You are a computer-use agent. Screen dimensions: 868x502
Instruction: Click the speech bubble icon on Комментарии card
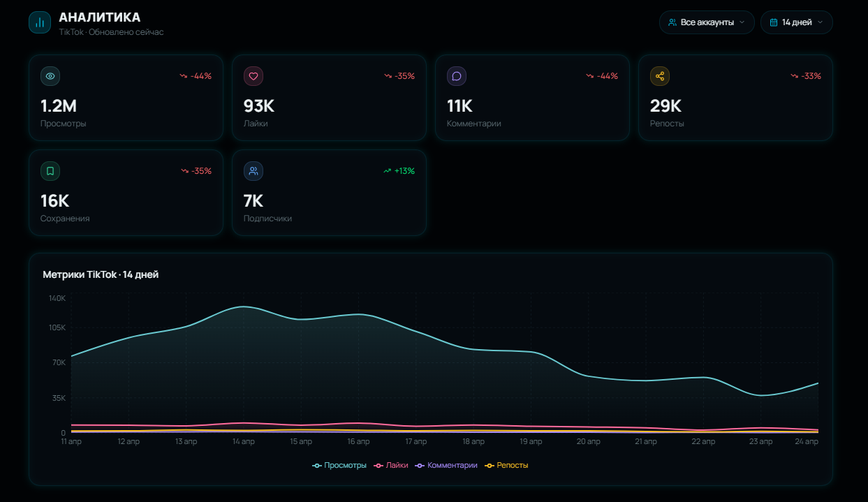pos(457,76)
